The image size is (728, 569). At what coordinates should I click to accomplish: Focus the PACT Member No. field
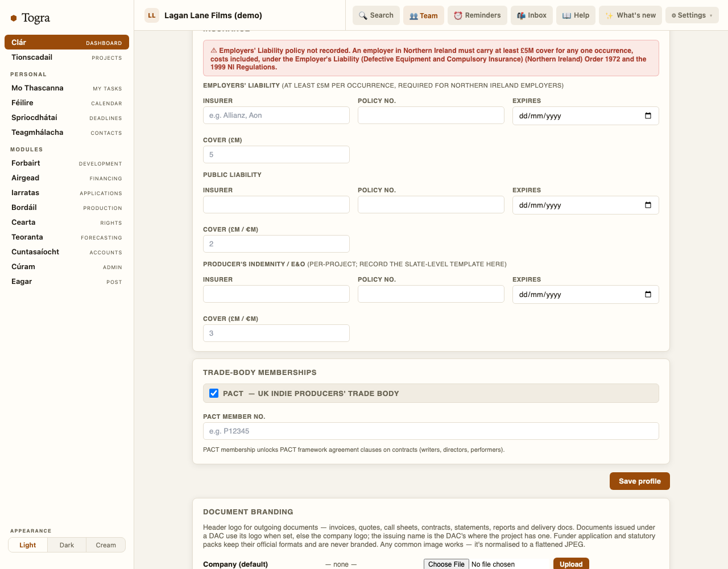431,431
